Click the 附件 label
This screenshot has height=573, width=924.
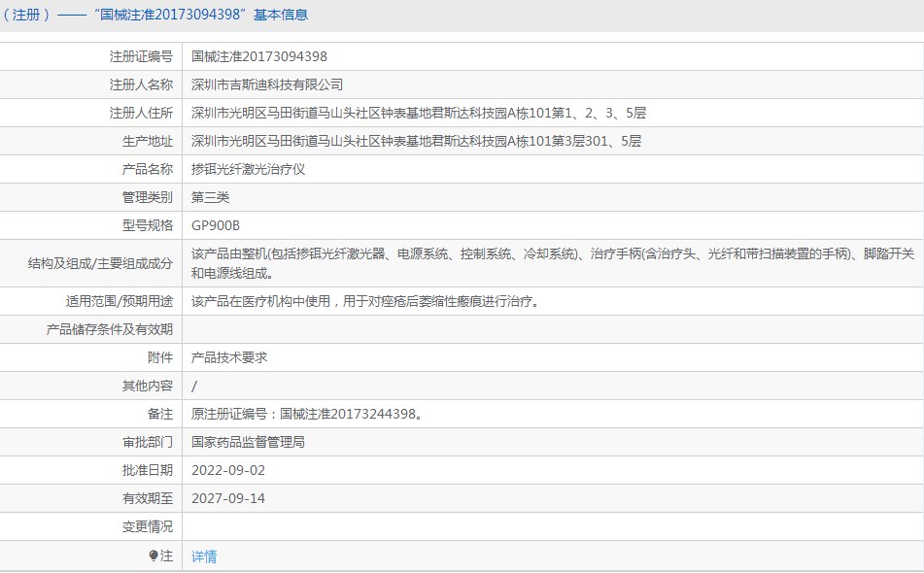[x=160, y=358]
